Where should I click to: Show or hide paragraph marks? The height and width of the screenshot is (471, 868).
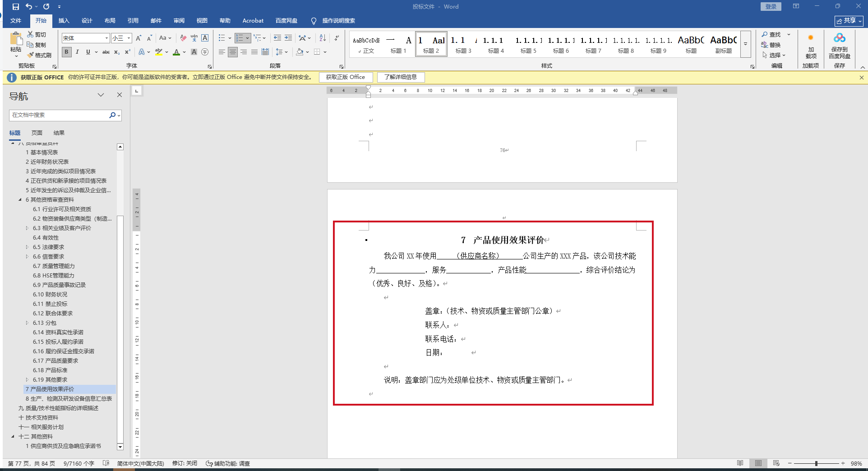[x=337, y=38]
